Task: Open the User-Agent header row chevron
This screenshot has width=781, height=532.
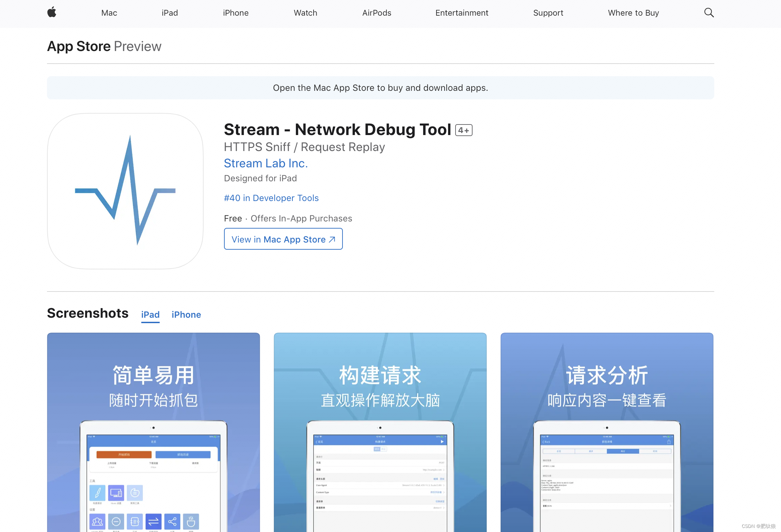Action: pos(444,485)
